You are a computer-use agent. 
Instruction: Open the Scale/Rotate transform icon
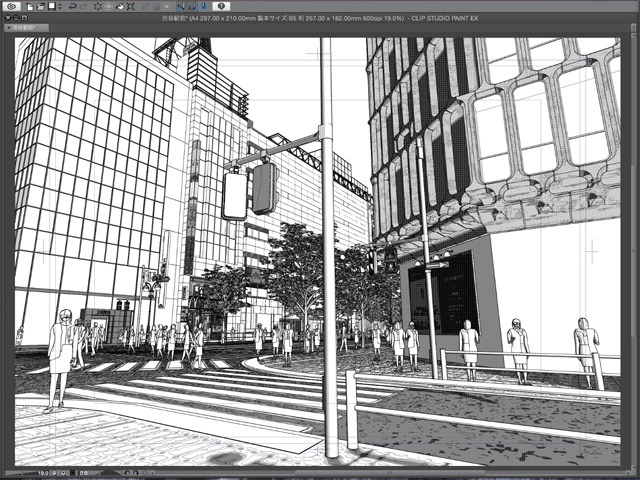[131, 7]
